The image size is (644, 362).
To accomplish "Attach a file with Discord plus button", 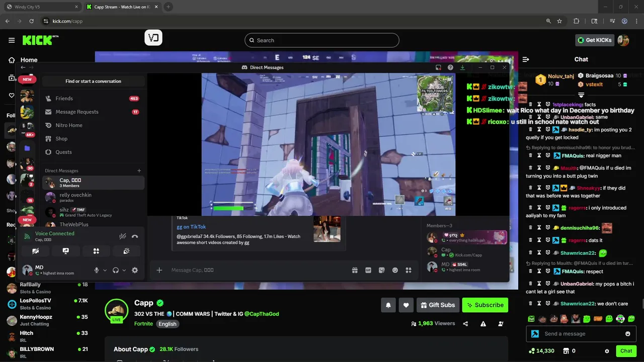I will [x=159, y=270].
